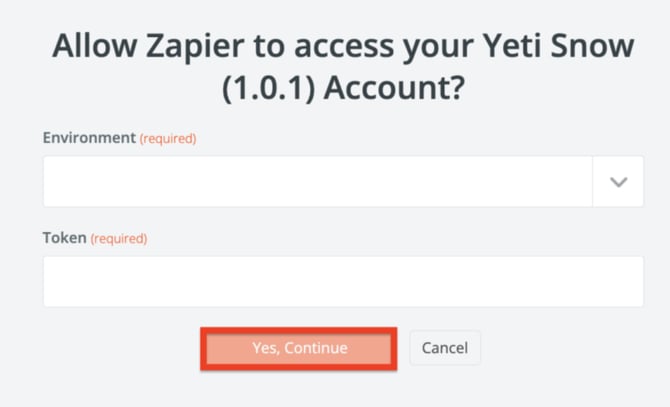
Task: Expand the Environment options list
Action: [618, 182]
